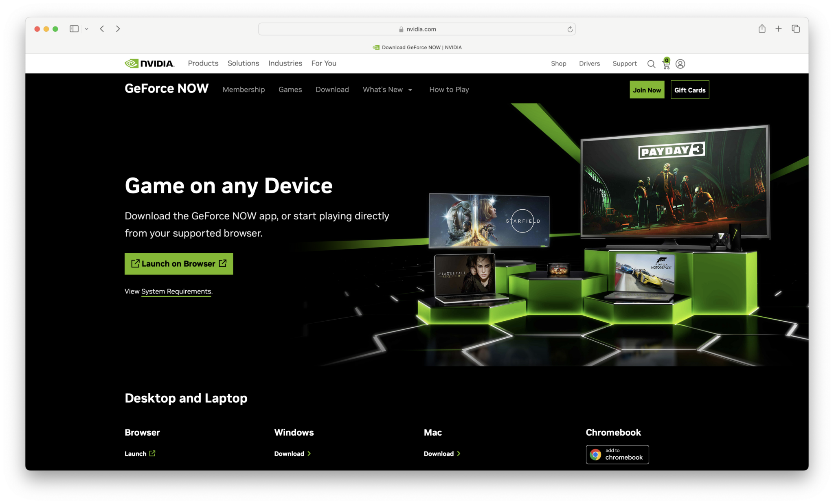Image resolution: width=834 pixels, height=504 pixels.
Task: Click the Mac heading
Action: click(x=432, y=432)
